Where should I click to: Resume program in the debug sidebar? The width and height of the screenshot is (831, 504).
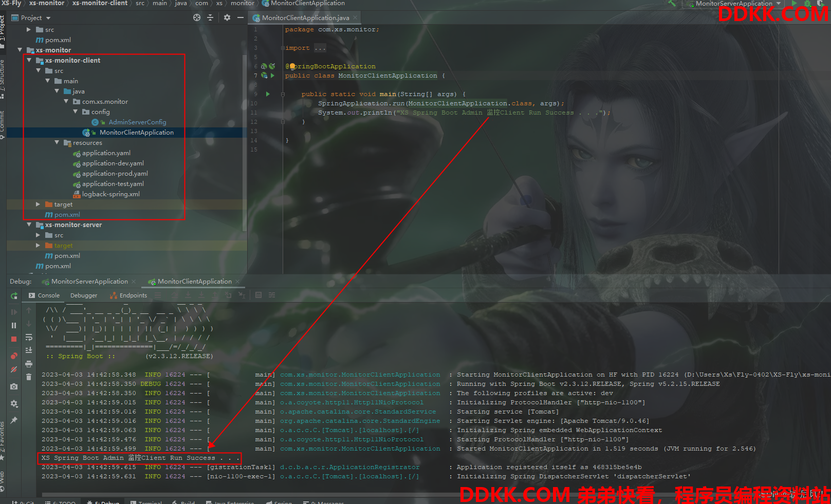click(x=14, y=312)
